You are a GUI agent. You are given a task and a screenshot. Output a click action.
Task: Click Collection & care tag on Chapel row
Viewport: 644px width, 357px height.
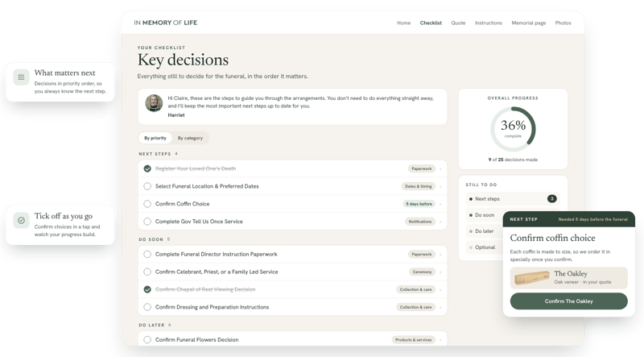[x=415, y=289]
